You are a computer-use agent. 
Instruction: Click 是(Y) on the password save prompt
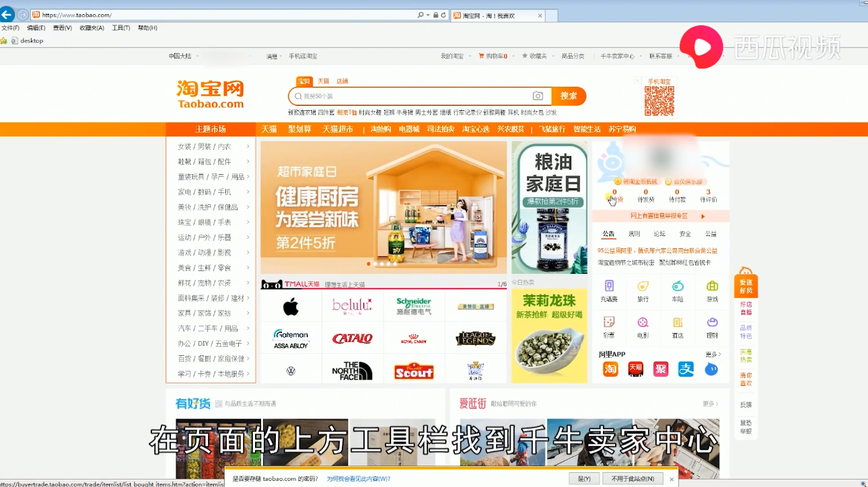583,479
